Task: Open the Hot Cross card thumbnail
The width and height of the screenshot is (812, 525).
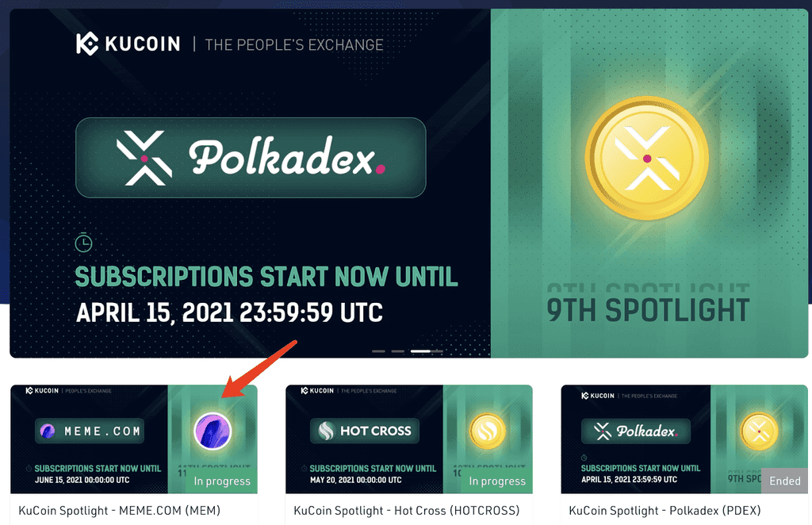Action: point(409,439)
